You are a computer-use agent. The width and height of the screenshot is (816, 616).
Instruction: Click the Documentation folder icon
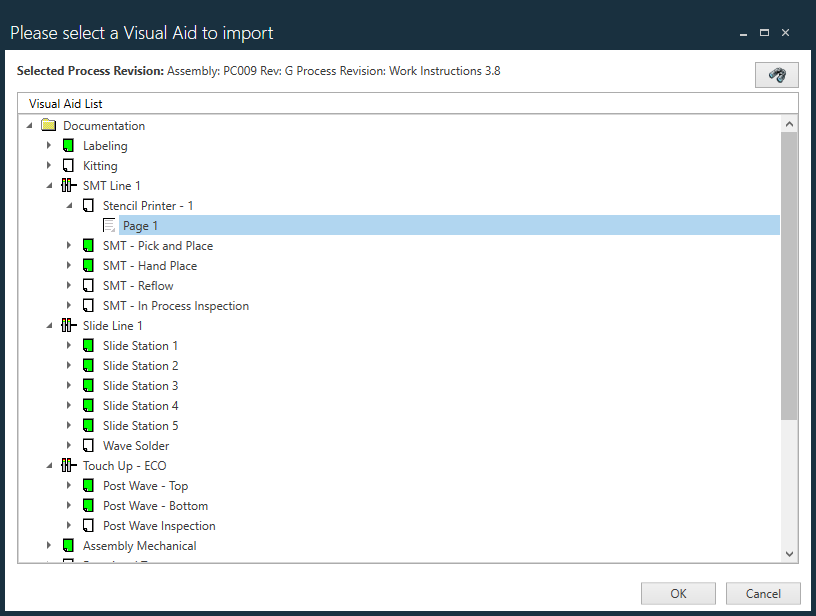(x=48, y=125)
